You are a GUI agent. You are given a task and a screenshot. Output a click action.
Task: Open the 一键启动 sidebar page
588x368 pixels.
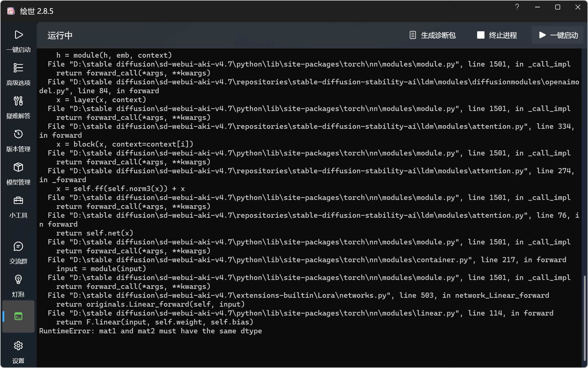[x=18, y=41]
